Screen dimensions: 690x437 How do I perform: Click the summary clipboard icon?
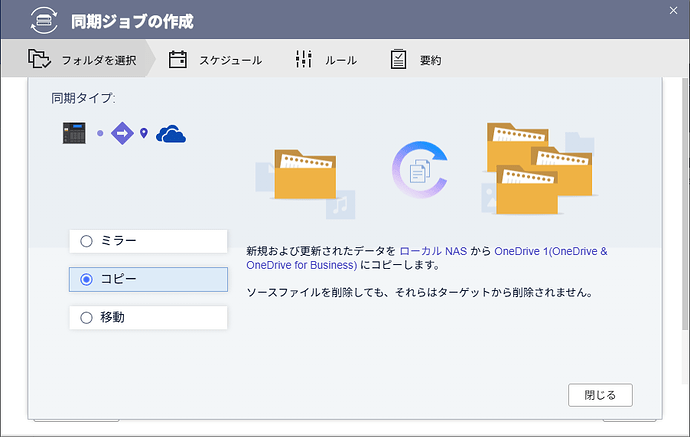[x=398, y=59]
